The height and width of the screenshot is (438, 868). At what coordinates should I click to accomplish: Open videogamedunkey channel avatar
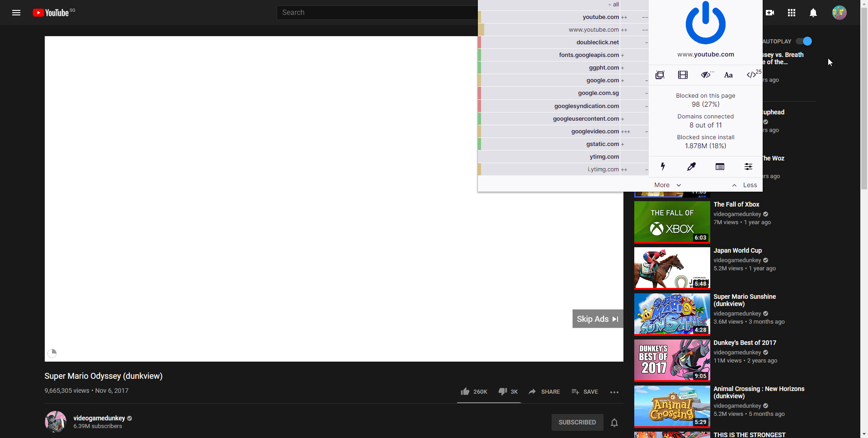[x=56, y=422]
